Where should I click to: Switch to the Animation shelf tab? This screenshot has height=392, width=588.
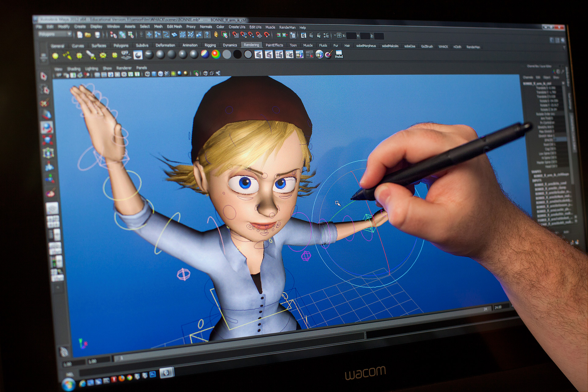(x=190, y=45)
